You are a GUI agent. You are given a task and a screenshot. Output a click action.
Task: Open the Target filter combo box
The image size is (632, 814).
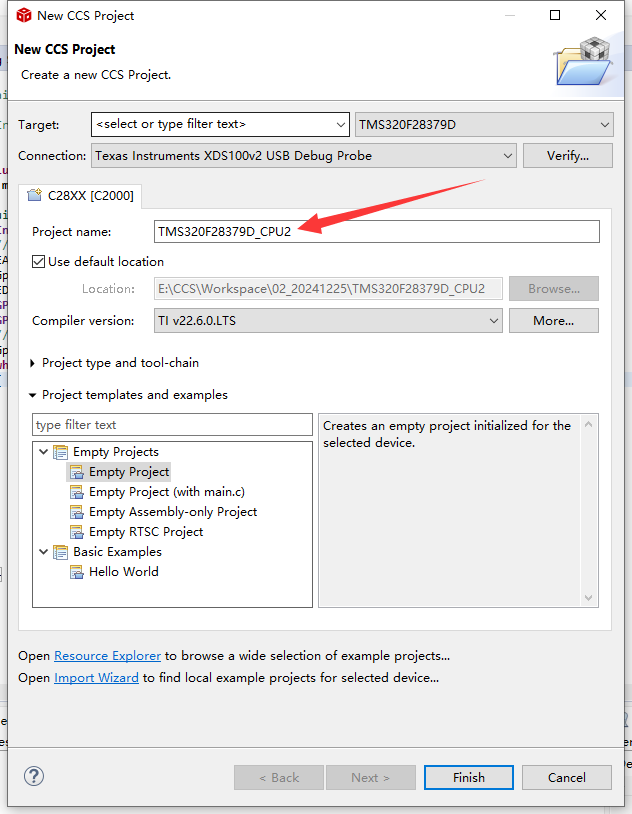pos(220,125)
